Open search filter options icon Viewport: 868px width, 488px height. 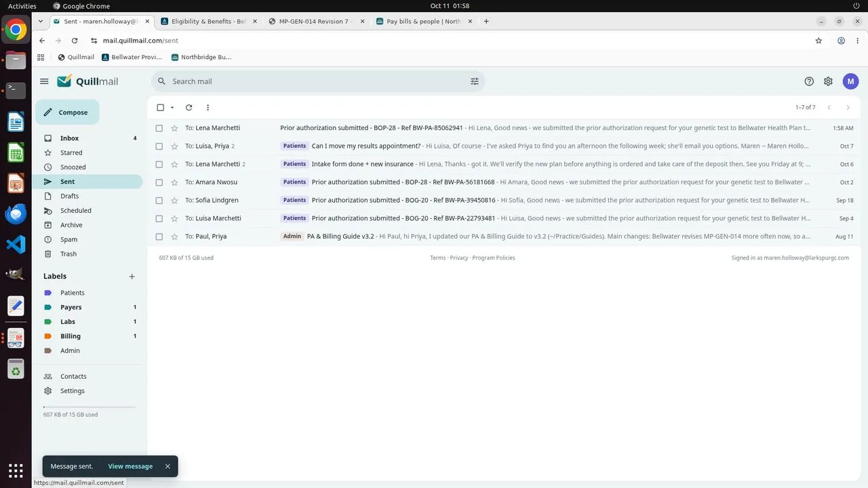(x=475, y=81)
